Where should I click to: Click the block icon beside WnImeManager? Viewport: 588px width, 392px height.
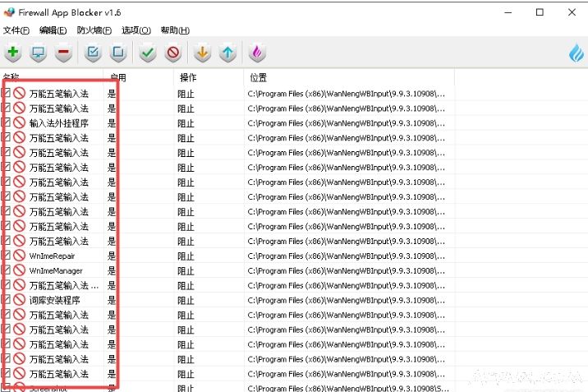tap(19, 270)
